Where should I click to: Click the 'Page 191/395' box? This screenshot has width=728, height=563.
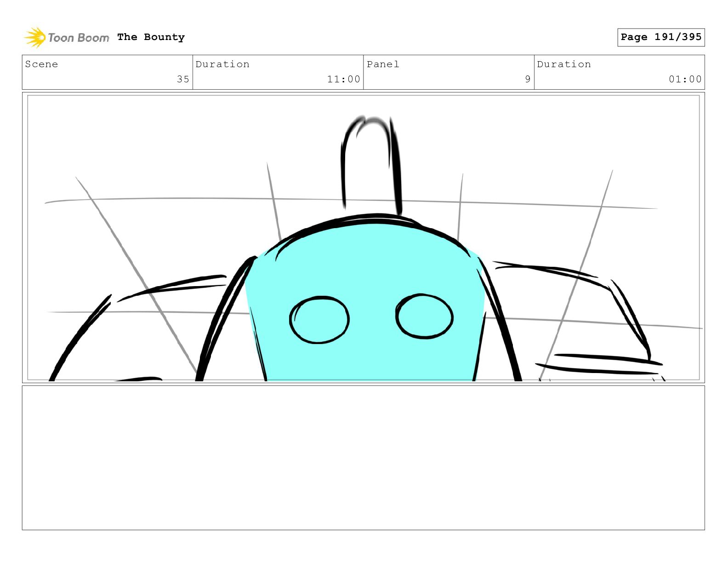(661, 37)
